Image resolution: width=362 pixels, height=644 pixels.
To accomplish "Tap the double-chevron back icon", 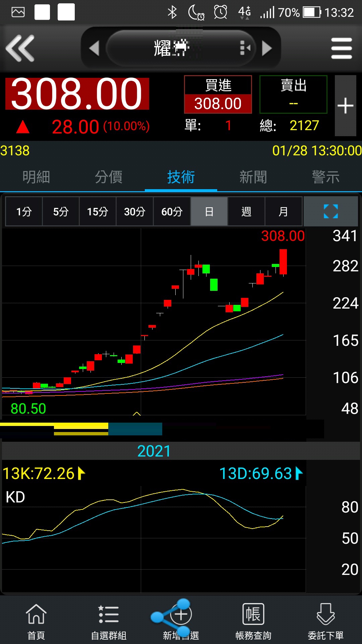I will 20,48.
